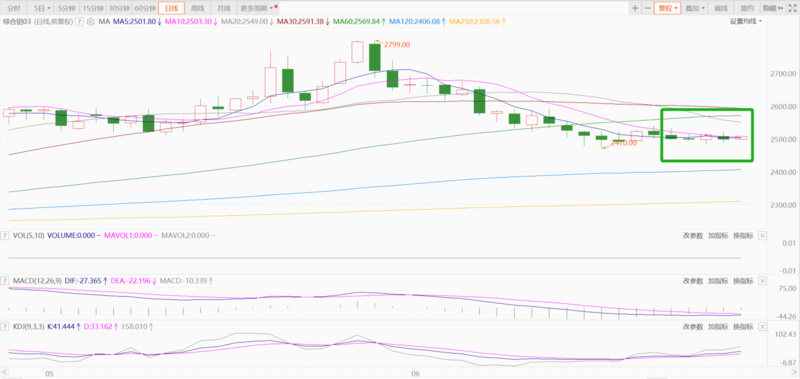Click the 06 month marker on time axis
Viewport: 800px width, 379px height.
[x=415, y=374]
